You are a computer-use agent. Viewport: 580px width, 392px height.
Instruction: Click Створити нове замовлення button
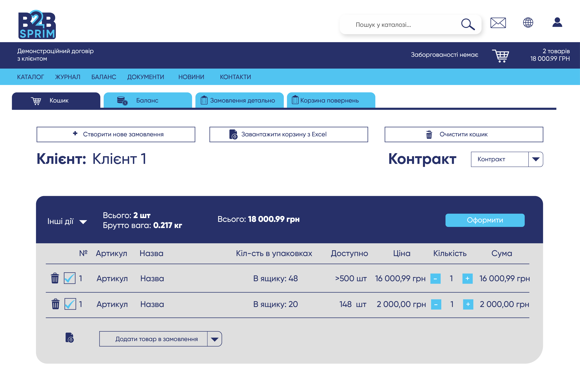coord(116,134)
